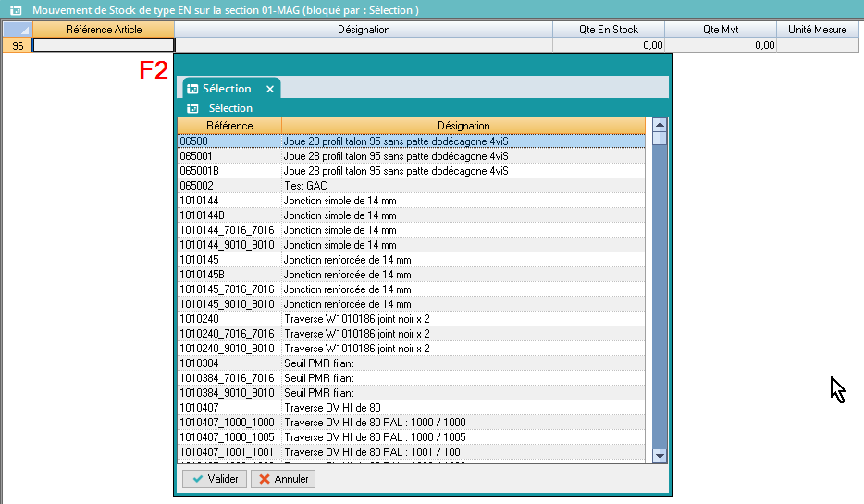Click the Annuler button

pyautogui.click(x=284, y=479)
